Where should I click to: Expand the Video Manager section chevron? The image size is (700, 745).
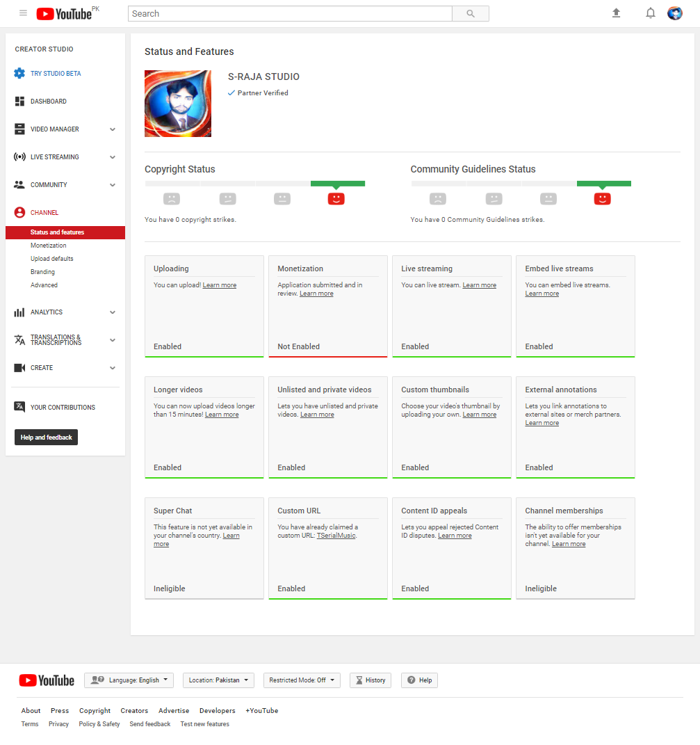point(113,129)
